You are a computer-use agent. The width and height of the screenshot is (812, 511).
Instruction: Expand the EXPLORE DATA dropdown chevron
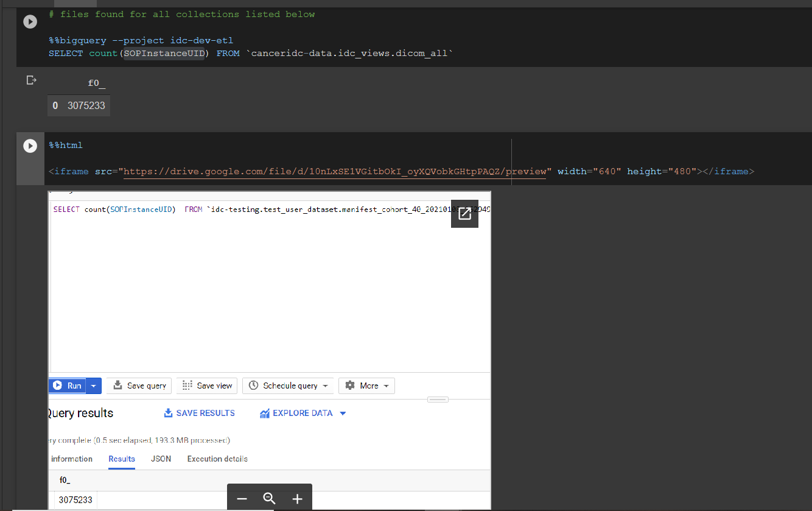click(x=342, y=413)
